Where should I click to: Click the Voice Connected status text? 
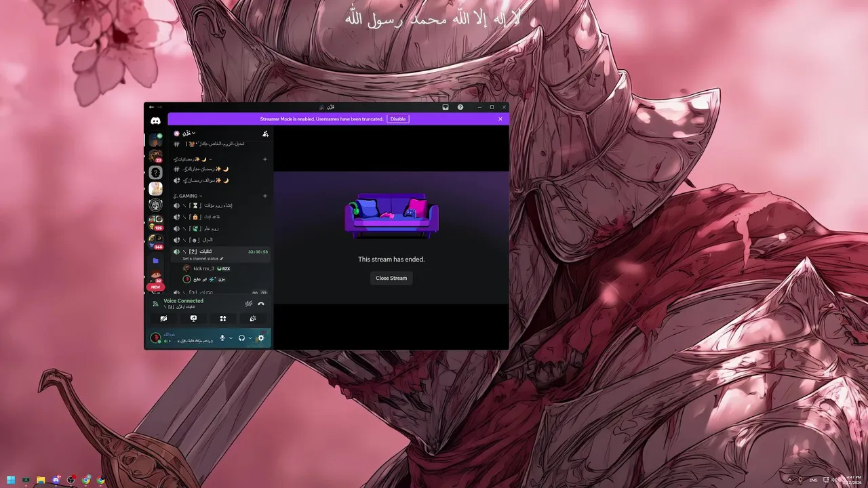[x=183, y=301]
